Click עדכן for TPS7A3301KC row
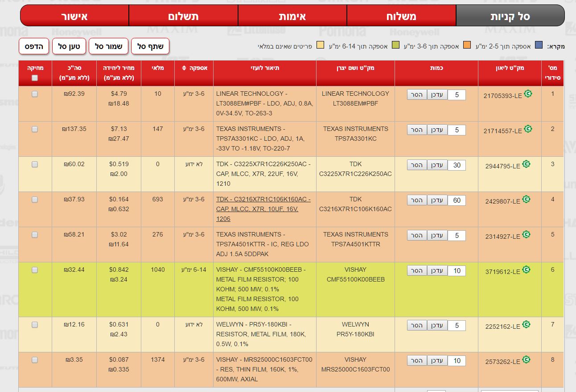The image size is (576, 392). coord(437,130)
